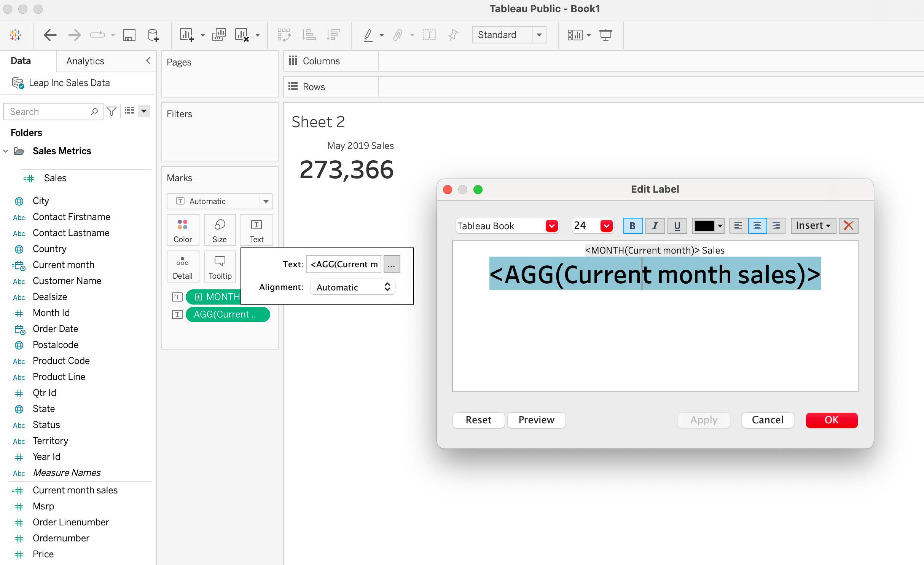924x565 pixels.
Task: Click the New Worksheet icon
Action: point(187,35)
